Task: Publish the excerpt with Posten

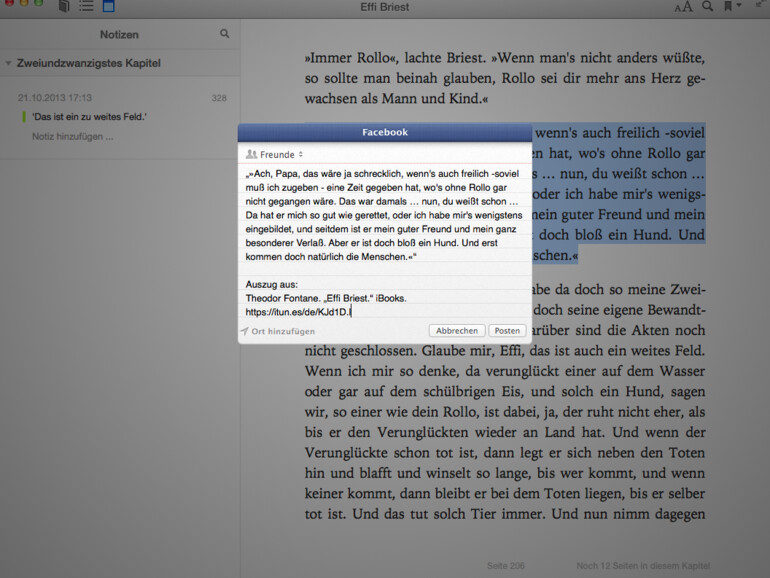Action: (x=507, y=331)
